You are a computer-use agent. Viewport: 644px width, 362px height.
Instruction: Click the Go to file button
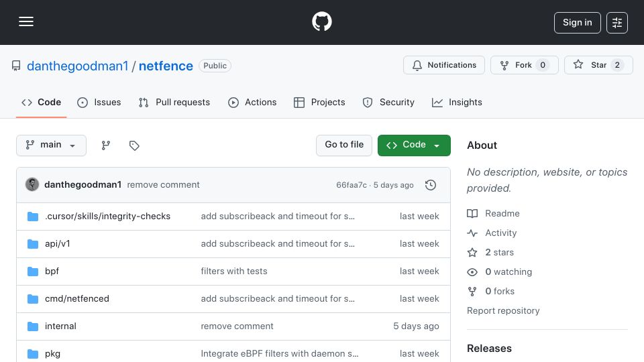[343, 145]
